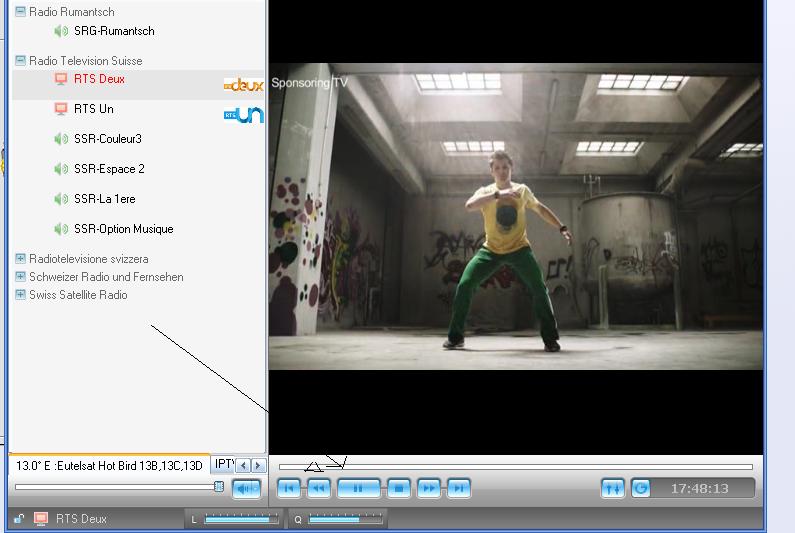Expand the Radiotelevisione svizzera group

point(20,259)
